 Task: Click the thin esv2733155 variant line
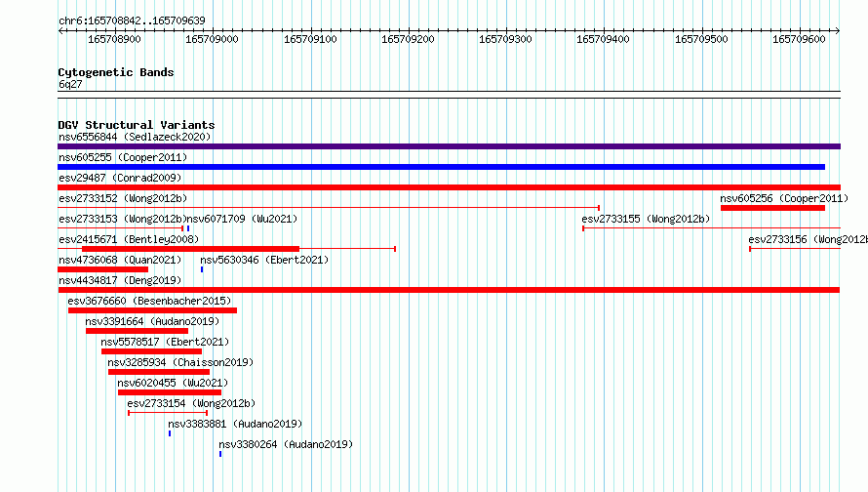tap(711, 228)
